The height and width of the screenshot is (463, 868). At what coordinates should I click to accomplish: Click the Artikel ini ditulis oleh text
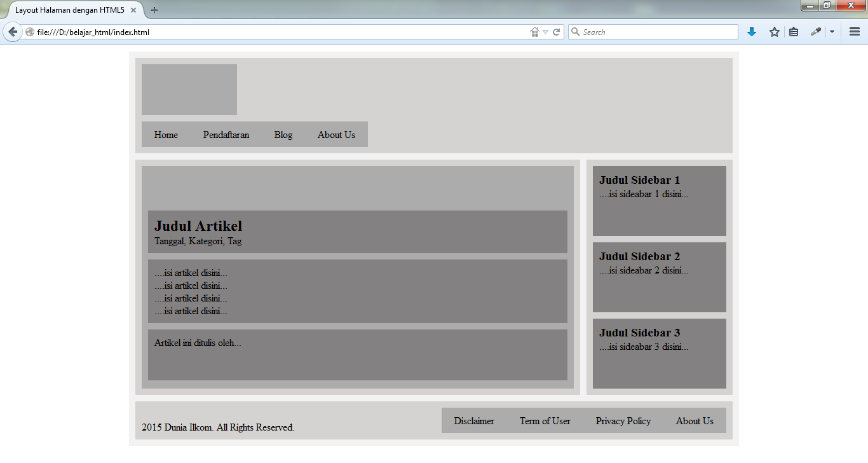[x=198, y=343]
